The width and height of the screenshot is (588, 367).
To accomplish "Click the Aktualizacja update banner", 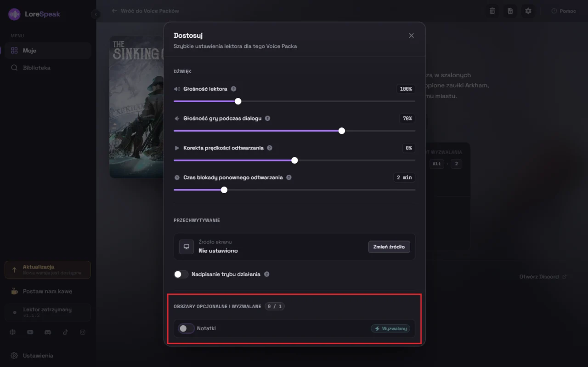I will (x=48, y=270).
